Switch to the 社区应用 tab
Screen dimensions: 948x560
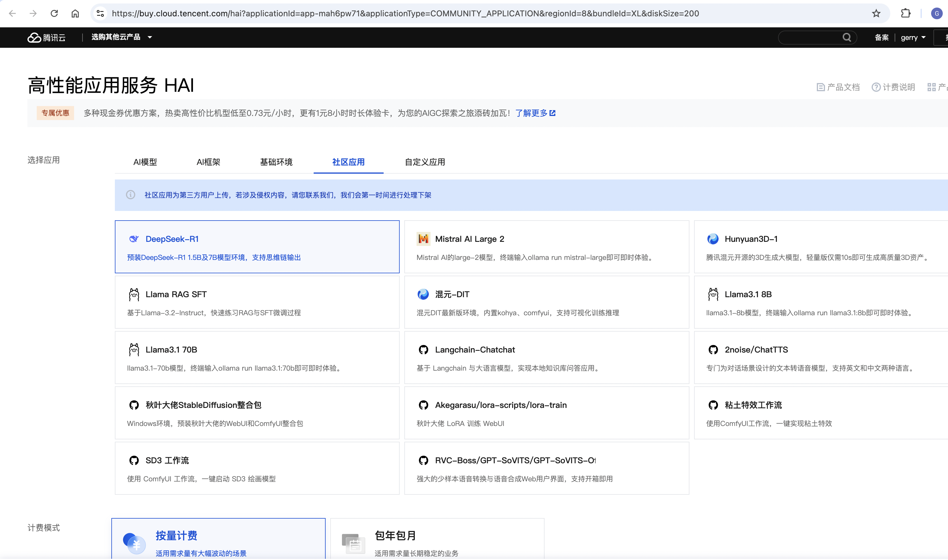348,162
